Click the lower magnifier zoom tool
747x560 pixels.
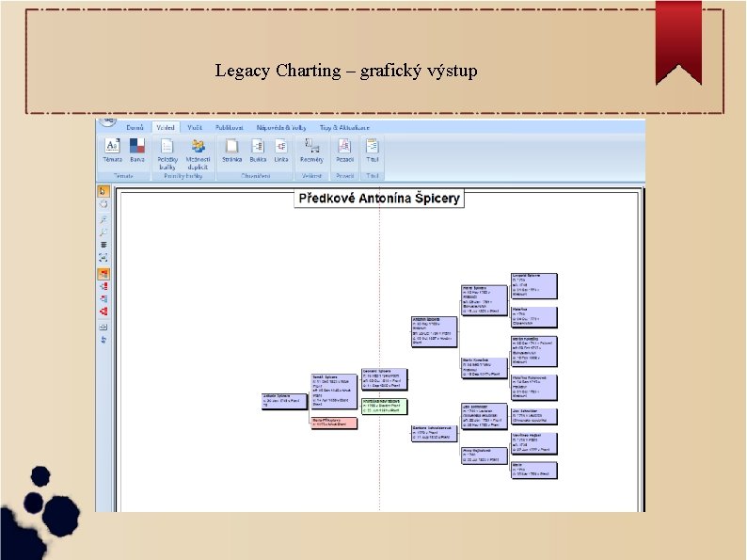(103, 232)
